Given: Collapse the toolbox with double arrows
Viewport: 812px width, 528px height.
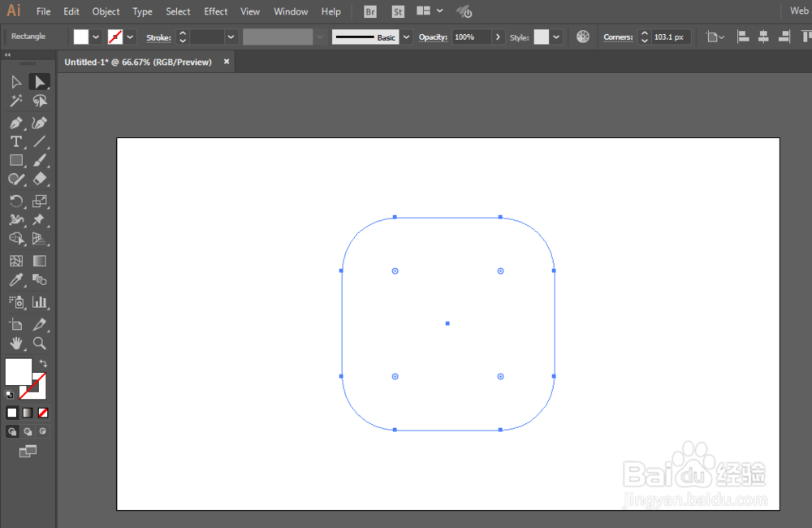Looking at the screenshot, I should [x=8, y=54].
